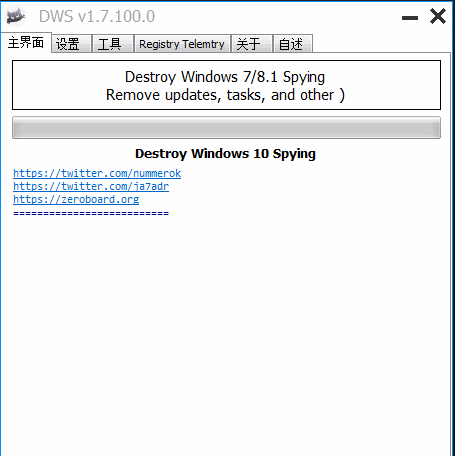
Task: Minimize the DWS window
Action: pyautogui.click(x=410, y=18)
